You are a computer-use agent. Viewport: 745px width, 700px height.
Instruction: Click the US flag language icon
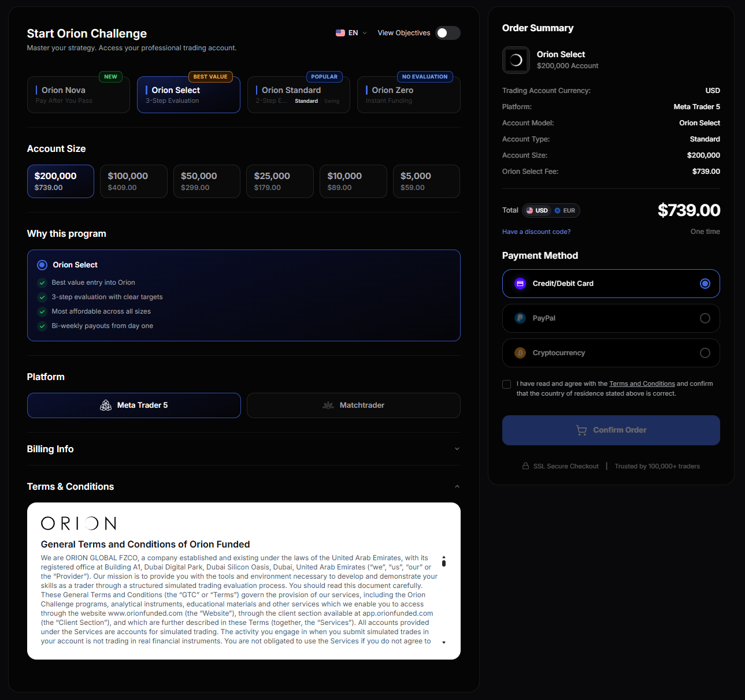click(x=340, y=33)
